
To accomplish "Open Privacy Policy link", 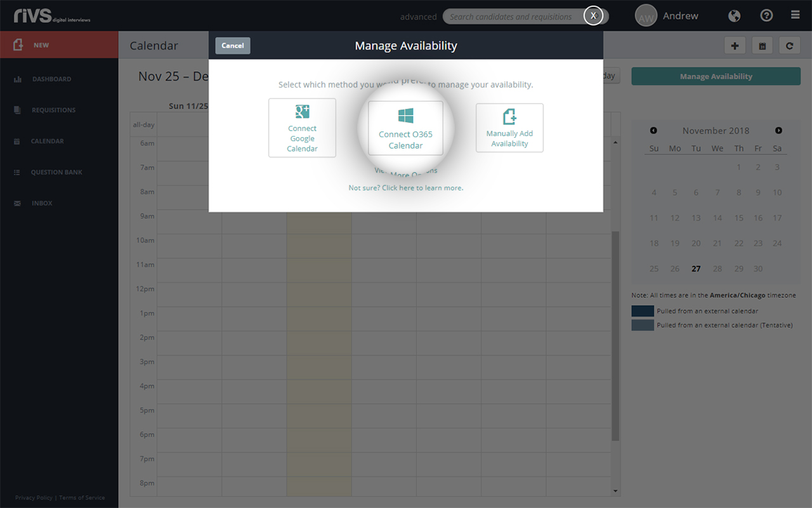I will [34, 498].
